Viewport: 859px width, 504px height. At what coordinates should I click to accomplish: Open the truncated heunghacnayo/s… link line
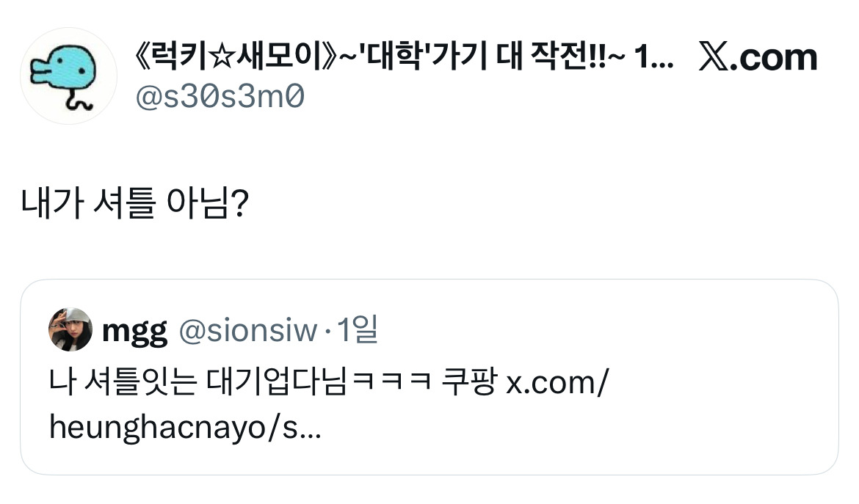tap(185, 427)
